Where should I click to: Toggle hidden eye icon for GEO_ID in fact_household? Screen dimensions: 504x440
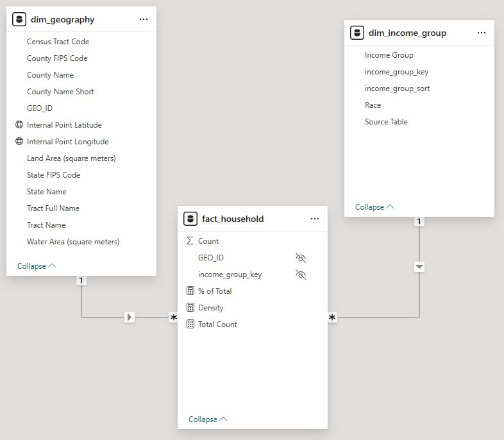tap(301, 258)
